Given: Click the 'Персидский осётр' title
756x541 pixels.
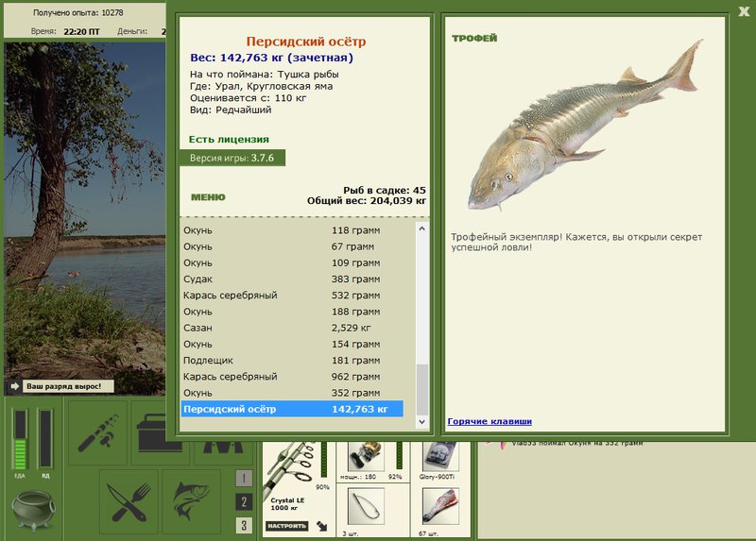Looking at the screenshot, I should 306,42.
